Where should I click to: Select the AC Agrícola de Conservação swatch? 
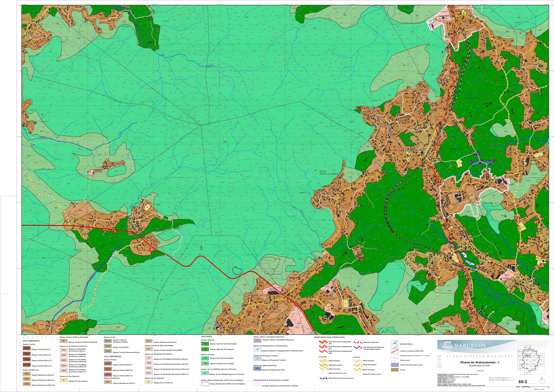pos(205,344)
